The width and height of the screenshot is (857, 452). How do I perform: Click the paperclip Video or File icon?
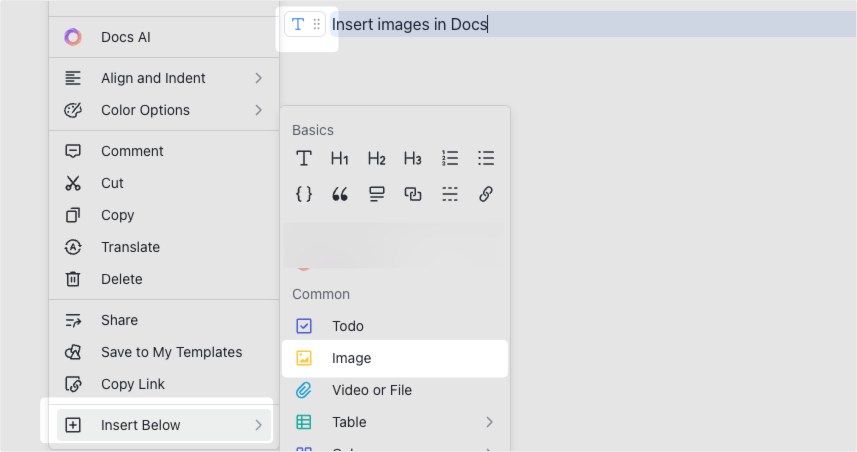pos(304,390)
